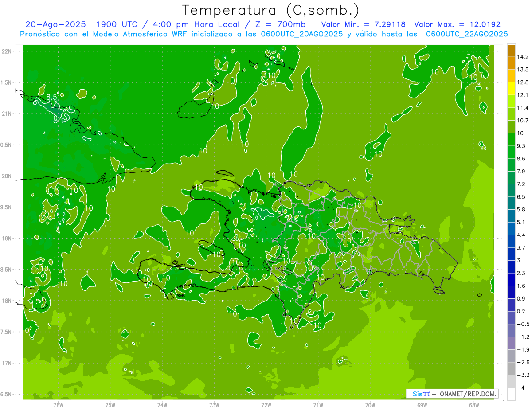Click the legend value '11.4'
The height and width of the screenshot is (411, 532).
(523, 108)
